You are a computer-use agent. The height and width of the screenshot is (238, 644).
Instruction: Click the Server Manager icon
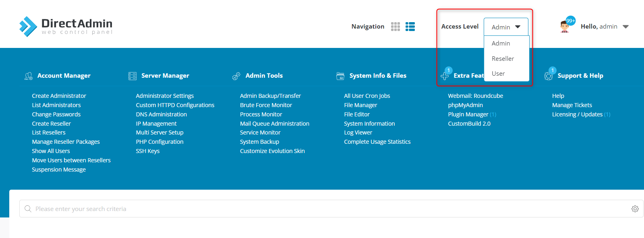133,76
